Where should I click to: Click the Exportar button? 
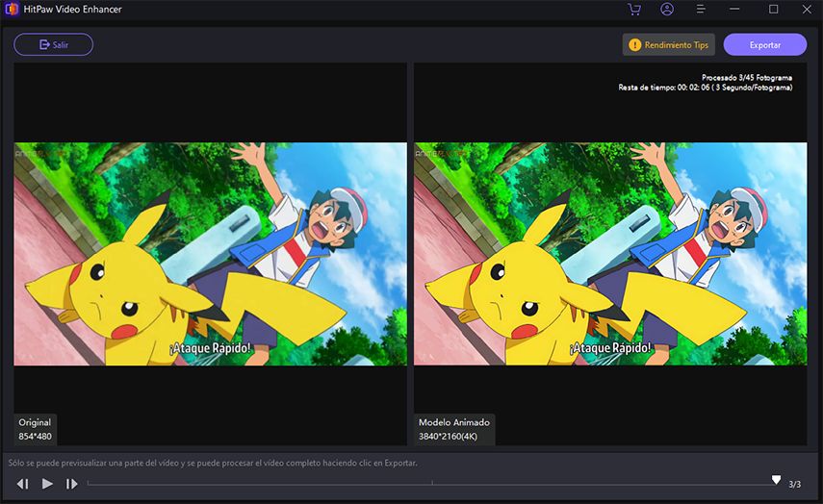[765, 44]
